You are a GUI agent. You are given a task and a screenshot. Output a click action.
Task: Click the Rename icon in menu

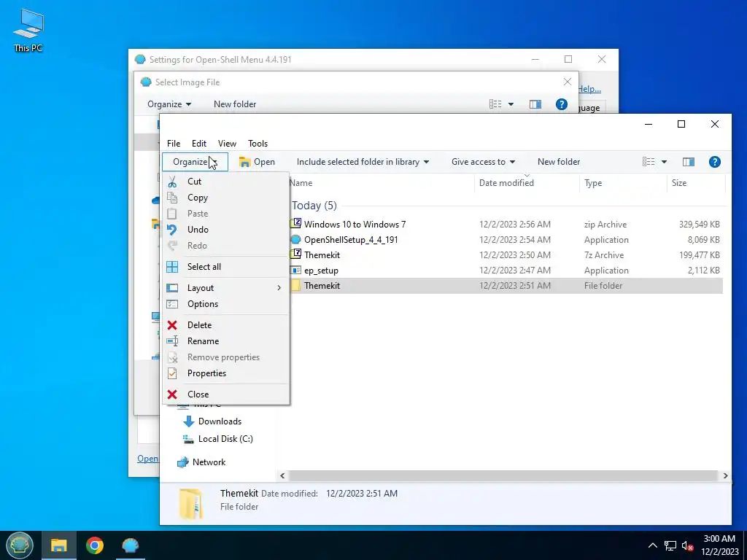tap(172, 341)
